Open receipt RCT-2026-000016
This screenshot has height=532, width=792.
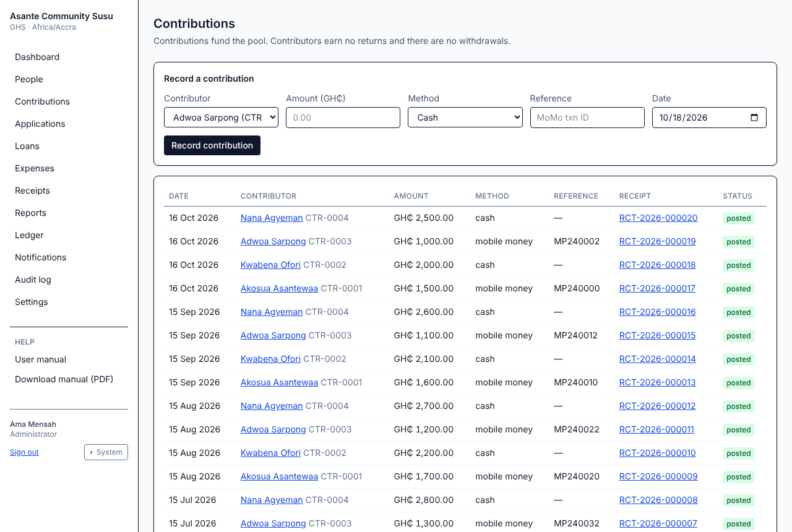pyautogui.click(x=657, y=312)
